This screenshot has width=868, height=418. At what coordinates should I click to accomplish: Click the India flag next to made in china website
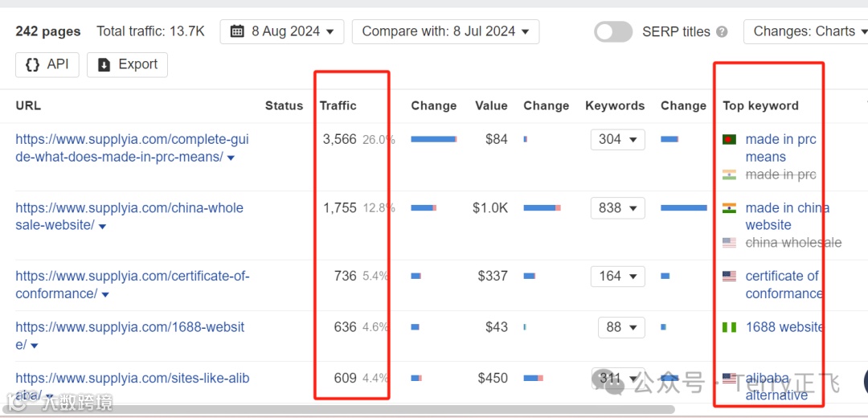(x=729, y=208)
